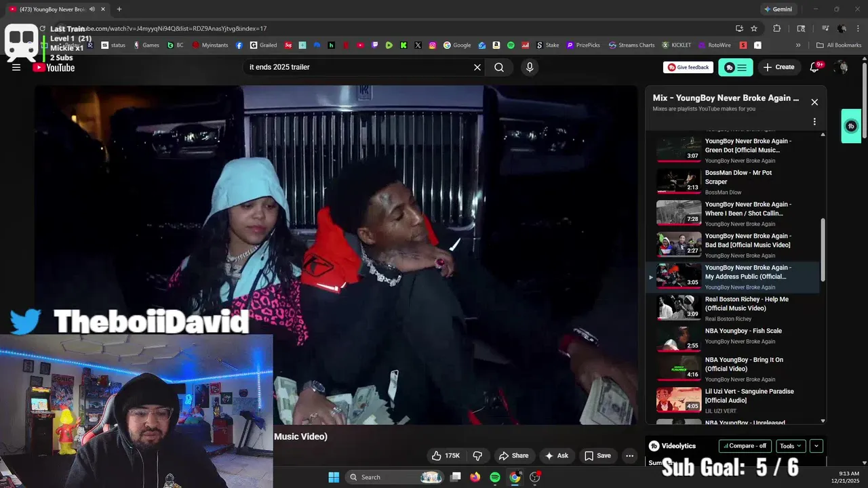Save video to a playlist
Viewport: 868px width, 488px height.
coord(597,455)
